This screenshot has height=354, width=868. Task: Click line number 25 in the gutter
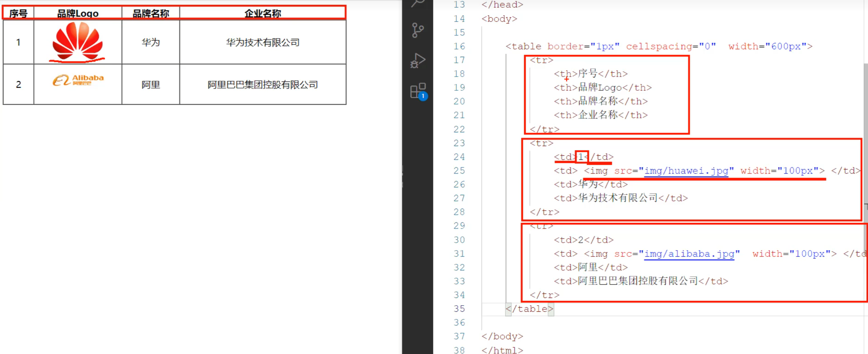click(459, 171)
